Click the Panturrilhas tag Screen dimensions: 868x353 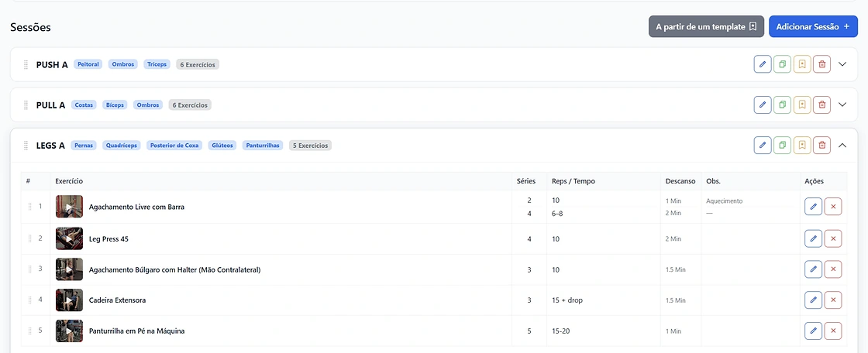(263, 146)
